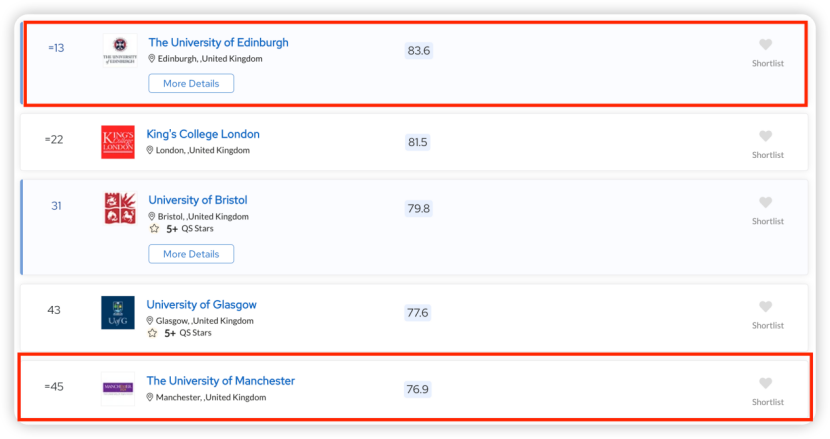This screenshot has height=439, width=830.
Task: Toggle shortlist heart for University of Manchester
Action: [766, 384]
